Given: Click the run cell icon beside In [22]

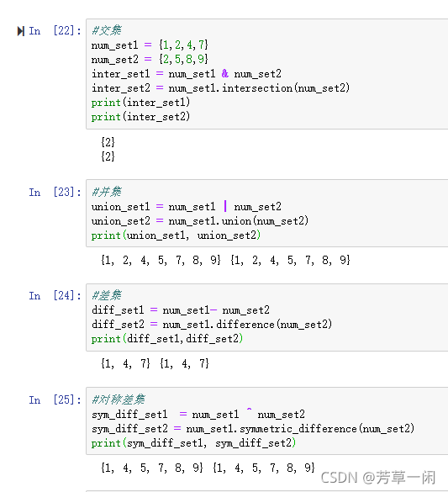Looking at the screenshot, I should tap(21, 31).
